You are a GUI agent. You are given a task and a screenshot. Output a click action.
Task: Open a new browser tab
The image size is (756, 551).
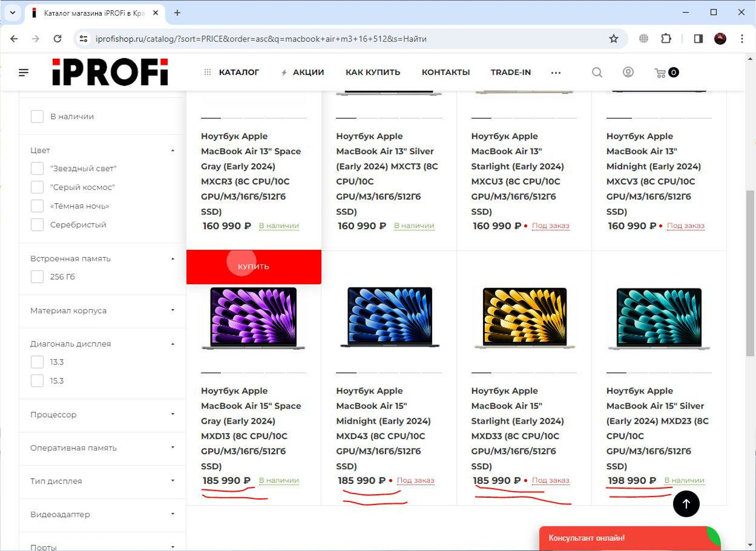click(177, 13)
